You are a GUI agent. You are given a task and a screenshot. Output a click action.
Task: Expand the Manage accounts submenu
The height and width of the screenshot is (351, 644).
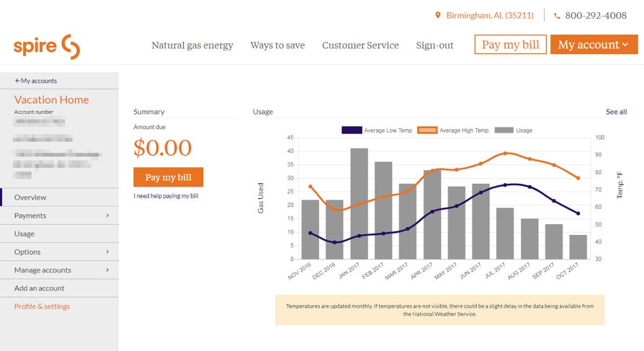pos(107,270)
